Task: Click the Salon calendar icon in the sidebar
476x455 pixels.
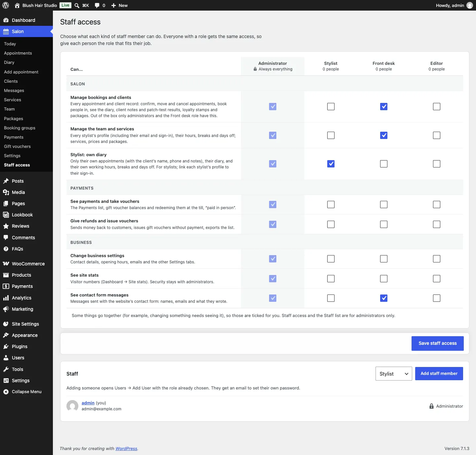Action: pos(6,31)
